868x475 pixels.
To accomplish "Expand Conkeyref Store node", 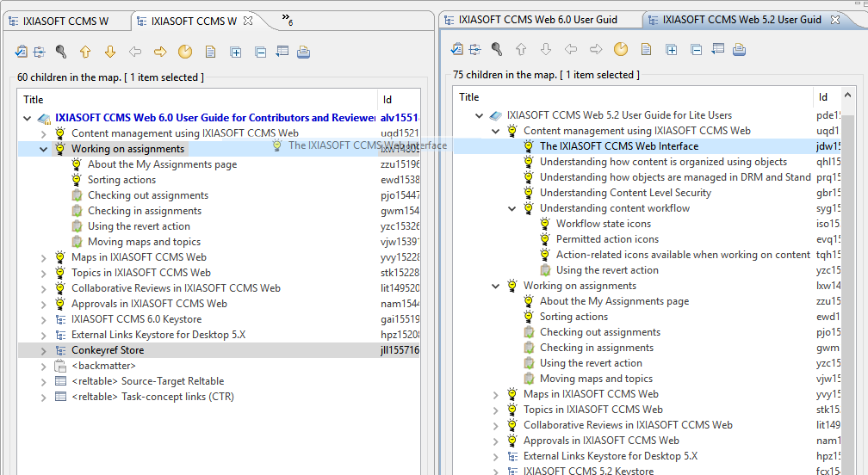I will coord(43,350).
